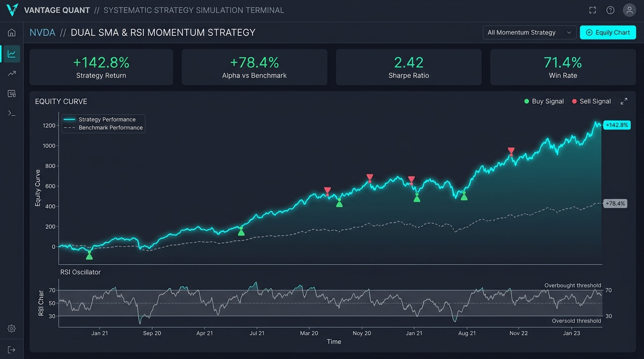
Task: Click the RSI Oscillator title
Action: 80,272
